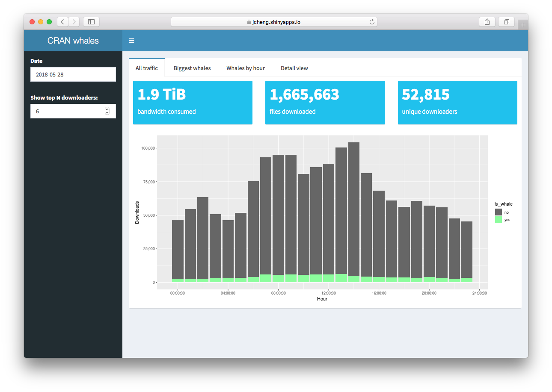552x392 pixels.
Task: Click the 1.9 TiB bandwidth consumed box
Action: coord(193,103)
